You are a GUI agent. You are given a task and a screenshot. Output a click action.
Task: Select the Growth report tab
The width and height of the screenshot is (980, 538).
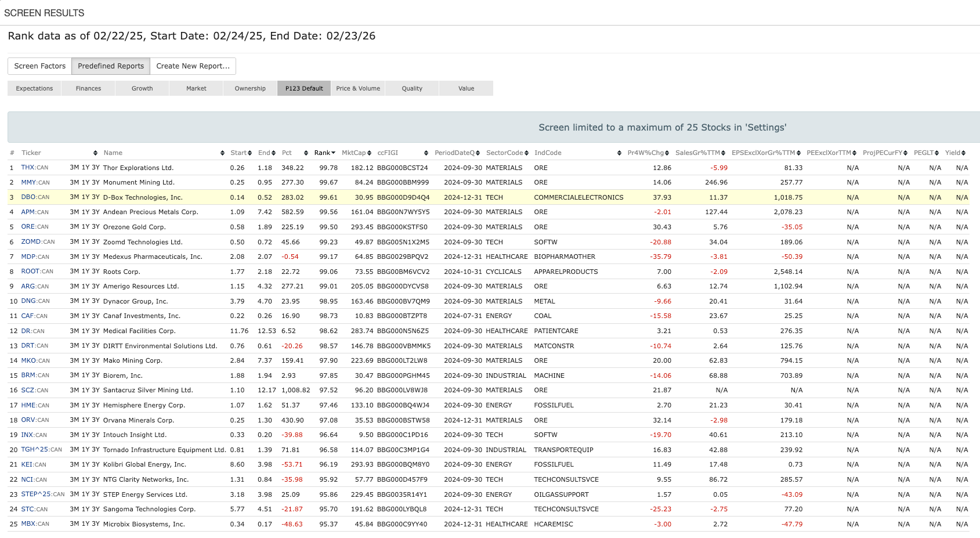142,88
